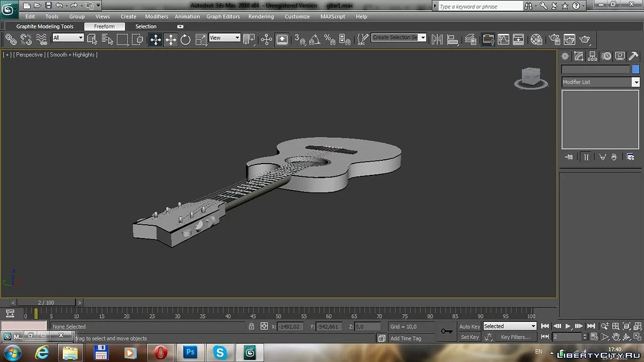Open the selection filter 'All' dropdown

click(x=68, y=38)
